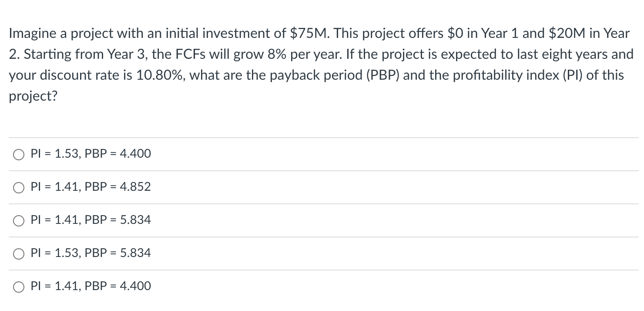This screenshot has height=311, width=644.
Task: Choose the first answer option
Action: click(90, 154)
